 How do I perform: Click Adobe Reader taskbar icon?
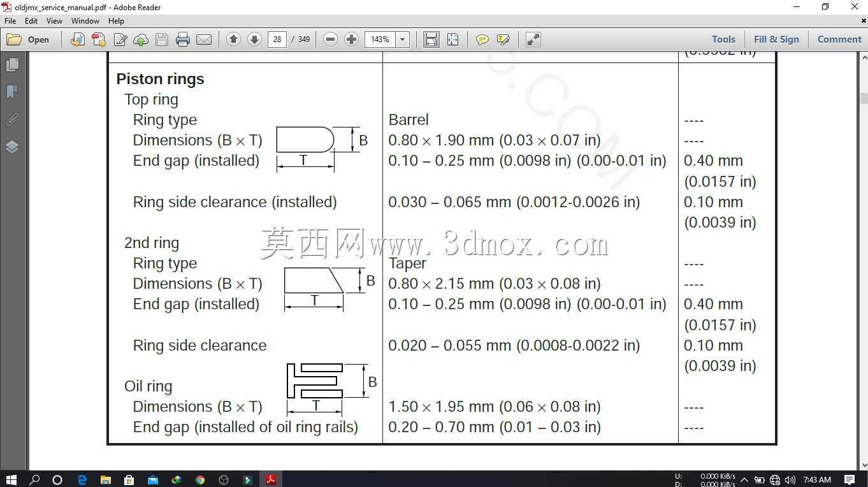(x=271, y=479)
